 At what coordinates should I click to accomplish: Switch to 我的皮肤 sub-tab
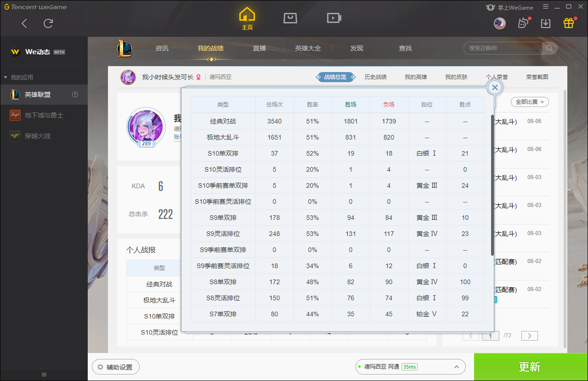click(x=456, y=77)
